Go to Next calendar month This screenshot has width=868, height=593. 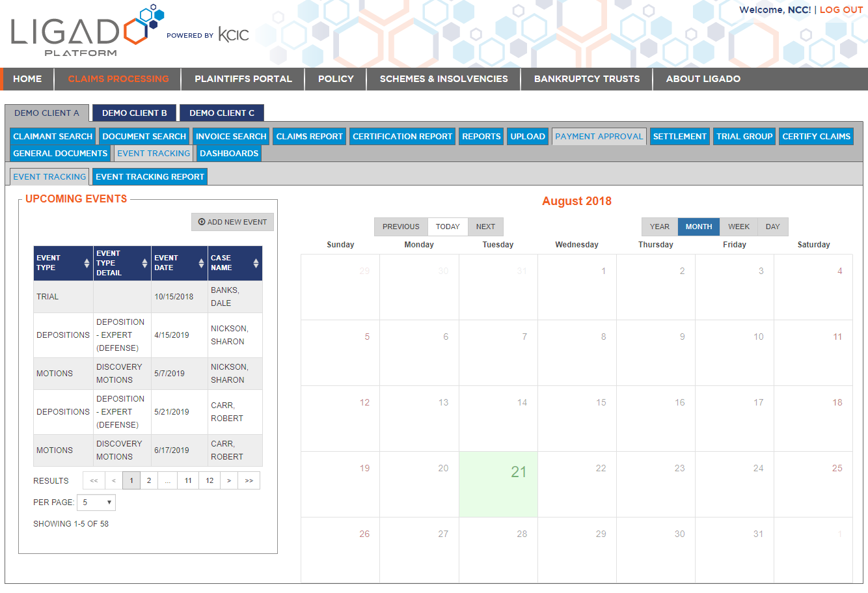click(x=485, y=227)
